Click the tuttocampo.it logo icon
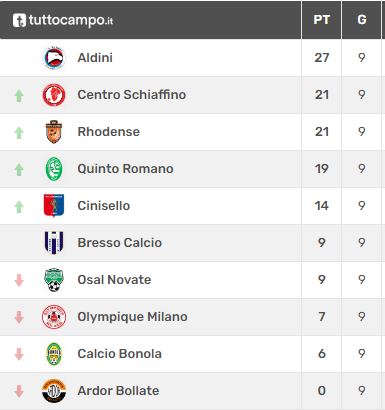Screen dimensions: 385x410 pos(19,20)
